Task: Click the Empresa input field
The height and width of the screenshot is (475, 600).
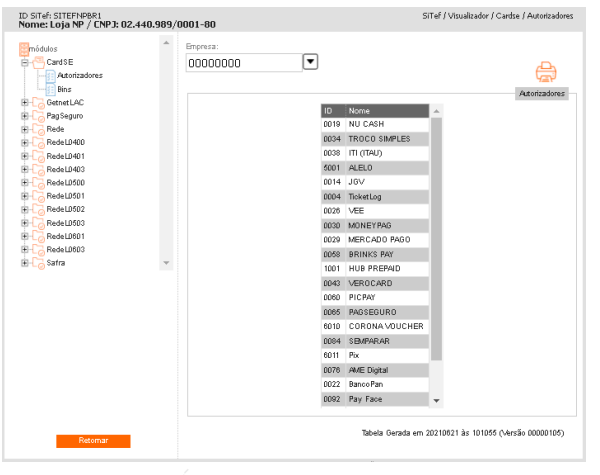Action: 243,62
